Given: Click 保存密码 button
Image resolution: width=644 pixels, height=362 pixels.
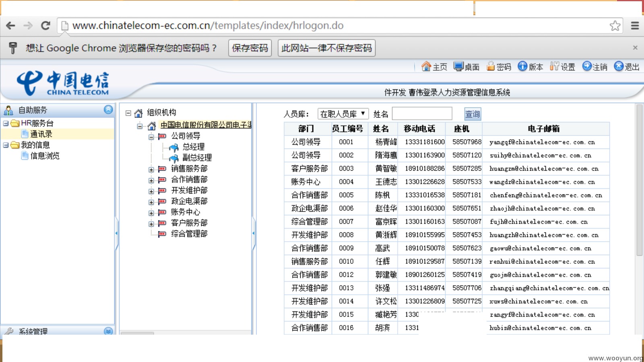Looking at the screenshot, I should pos(250,48).
